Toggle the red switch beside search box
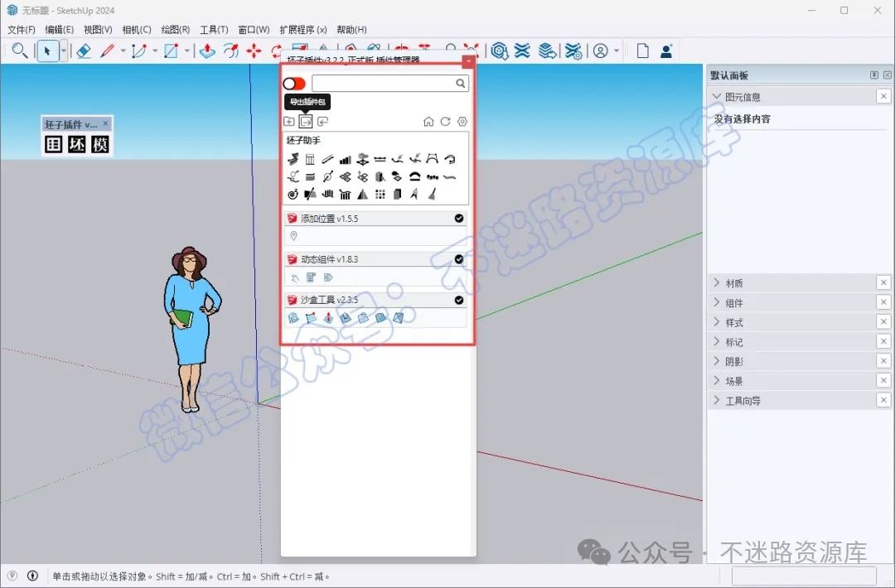This screenshot has height=588, width=895. point(294,84)
